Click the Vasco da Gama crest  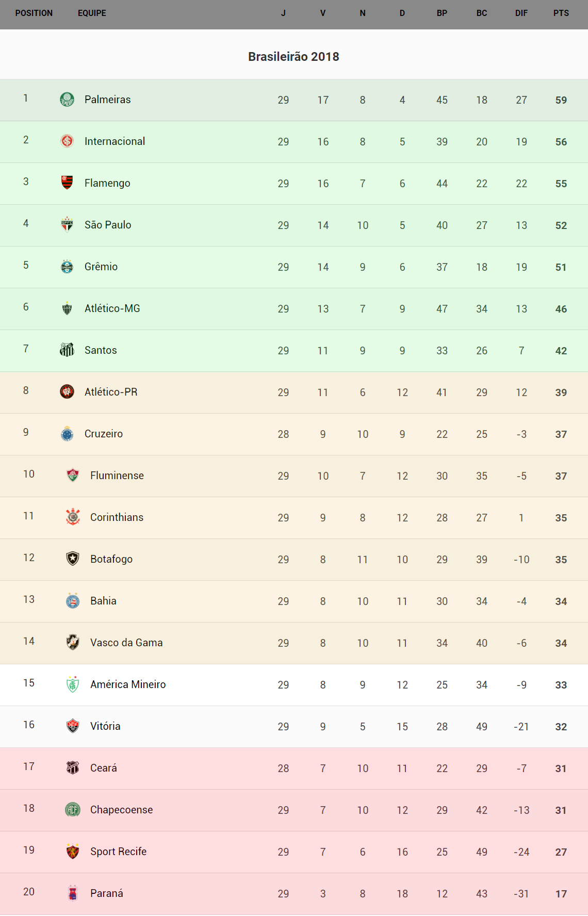pos(73,642)
